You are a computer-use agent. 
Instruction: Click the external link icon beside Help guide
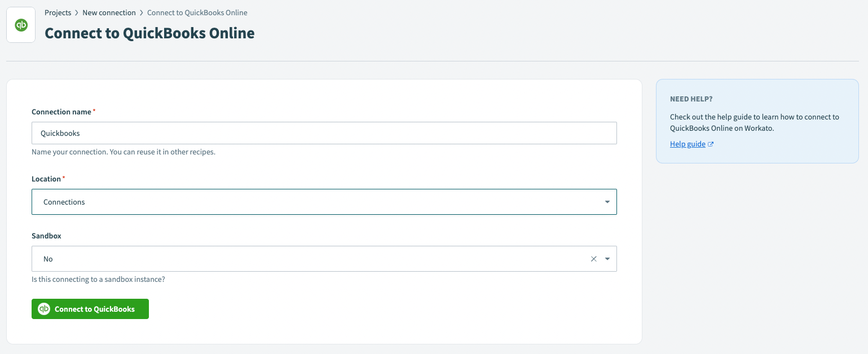[x=710, y=144]
